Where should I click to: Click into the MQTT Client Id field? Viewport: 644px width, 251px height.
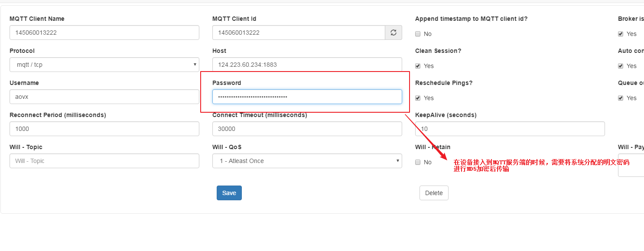[298, 33]
